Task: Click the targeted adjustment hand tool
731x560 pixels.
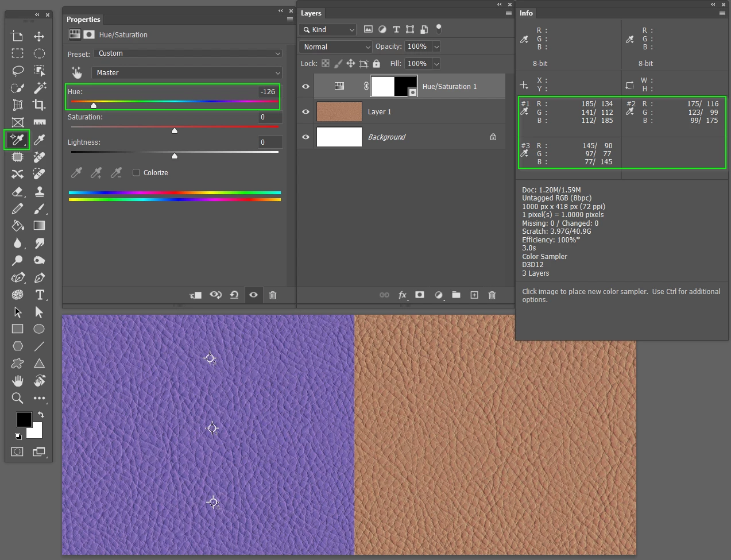Action: pos(77,72)
